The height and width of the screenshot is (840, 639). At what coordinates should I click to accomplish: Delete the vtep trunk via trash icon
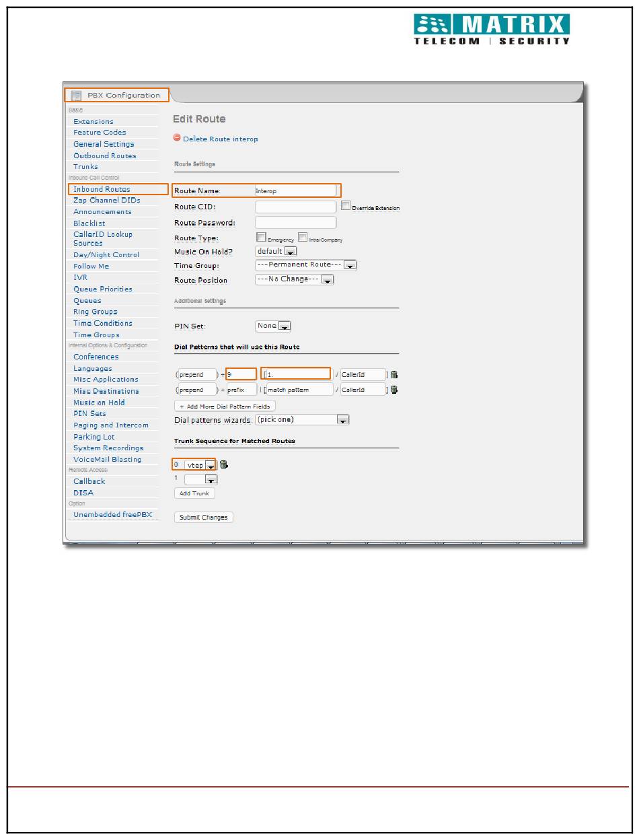point(224,464)
